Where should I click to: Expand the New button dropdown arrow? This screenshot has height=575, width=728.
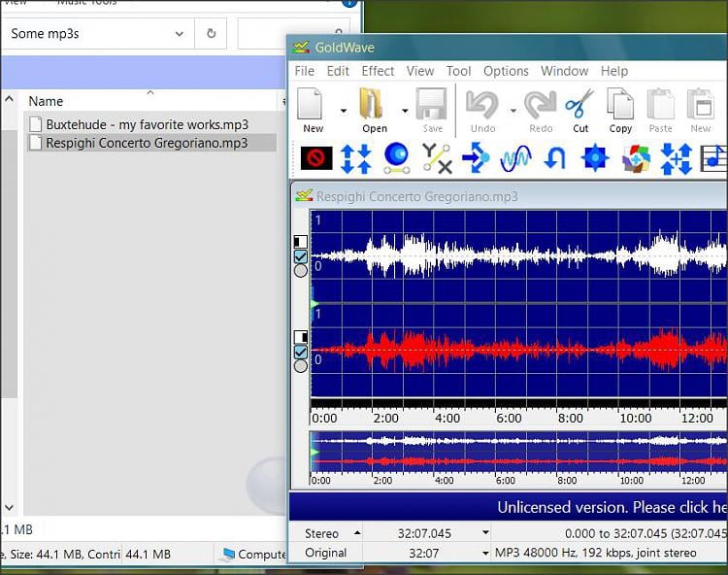(x=343, y=111)
